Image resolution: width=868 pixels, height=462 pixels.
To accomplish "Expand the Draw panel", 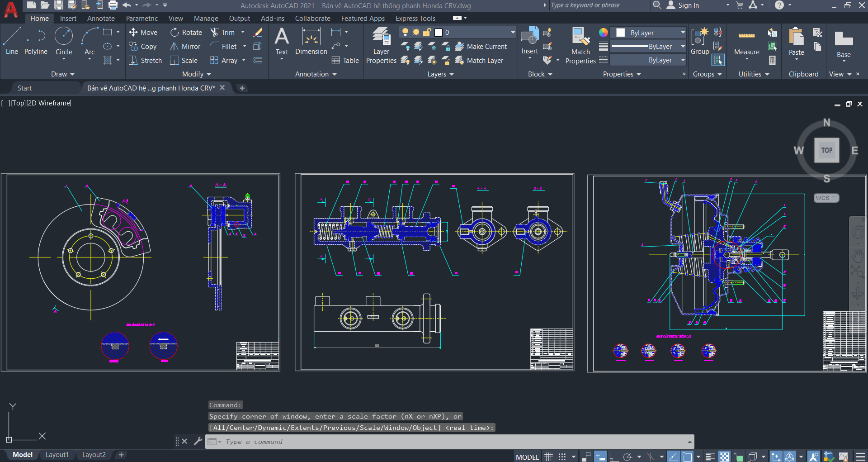I will point(62,74).
